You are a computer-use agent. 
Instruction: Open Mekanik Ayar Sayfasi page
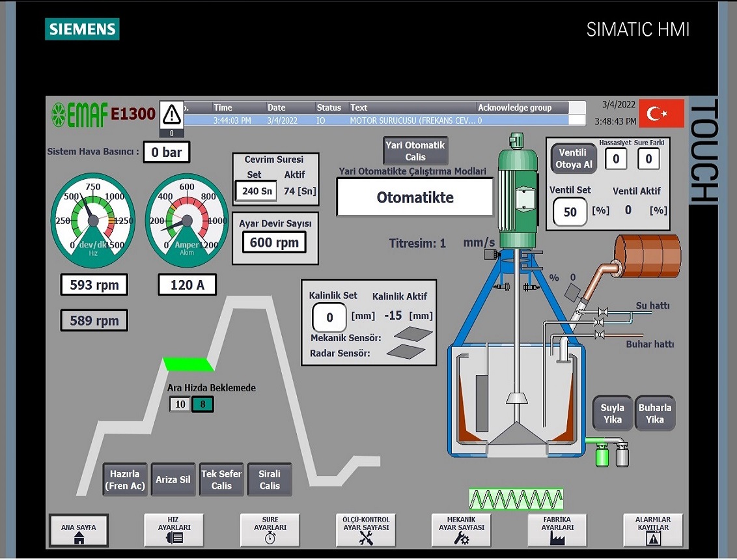(462, 531)
